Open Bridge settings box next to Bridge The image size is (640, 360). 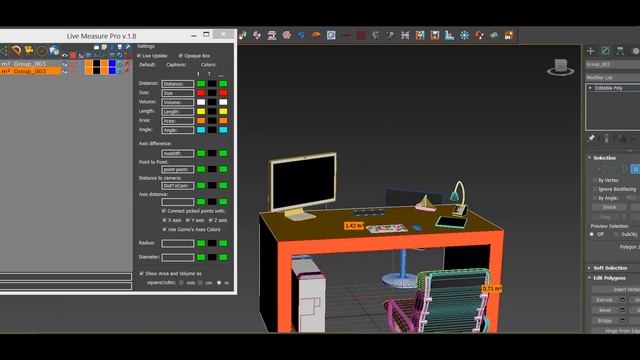(622, 321)
